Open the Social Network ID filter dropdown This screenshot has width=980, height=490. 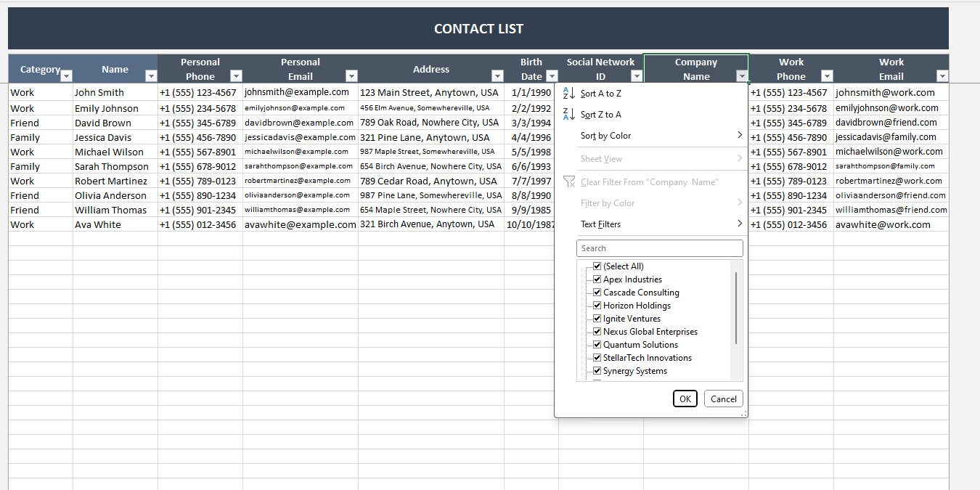[636, 75]
